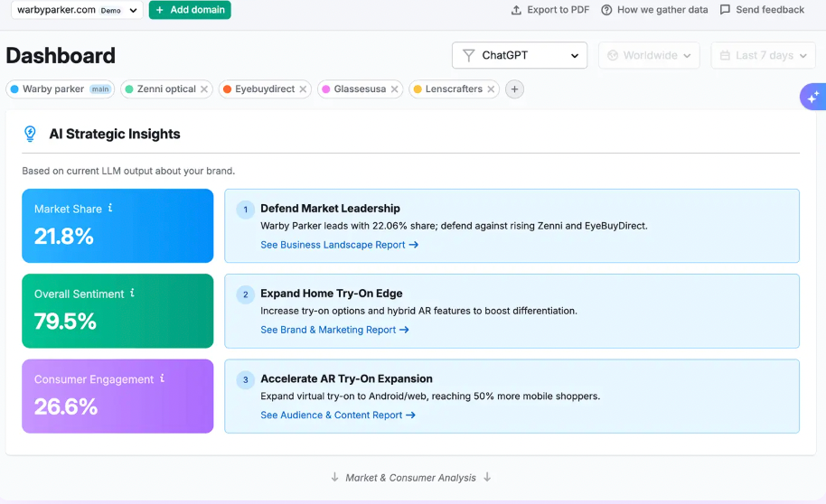Open See Brand & Marketing Report link

tap(334, 330)
